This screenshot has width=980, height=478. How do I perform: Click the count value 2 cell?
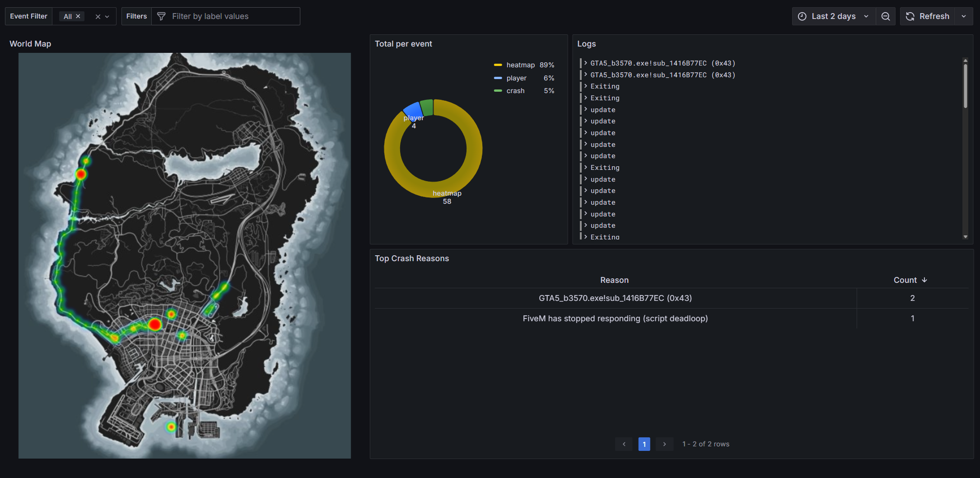coord(912,298)
